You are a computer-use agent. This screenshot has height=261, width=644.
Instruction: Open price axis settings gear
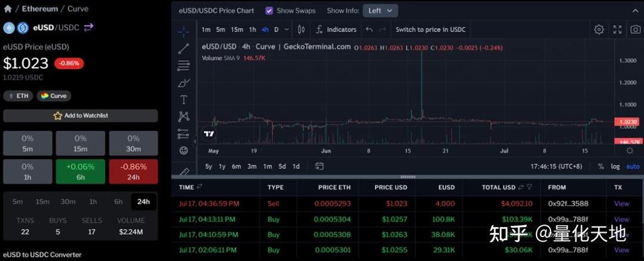tap(630, 151)
